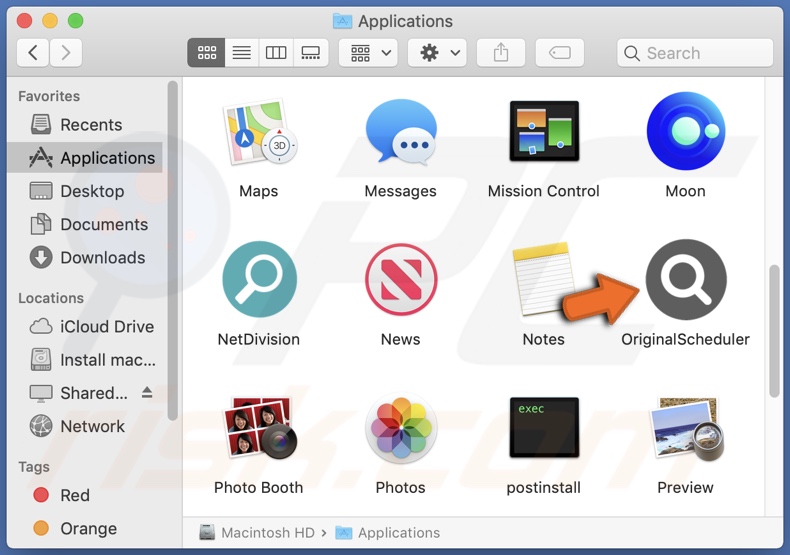Screen dimensions: 790x555
Task: Click the Locations section header
Action: 51,298
